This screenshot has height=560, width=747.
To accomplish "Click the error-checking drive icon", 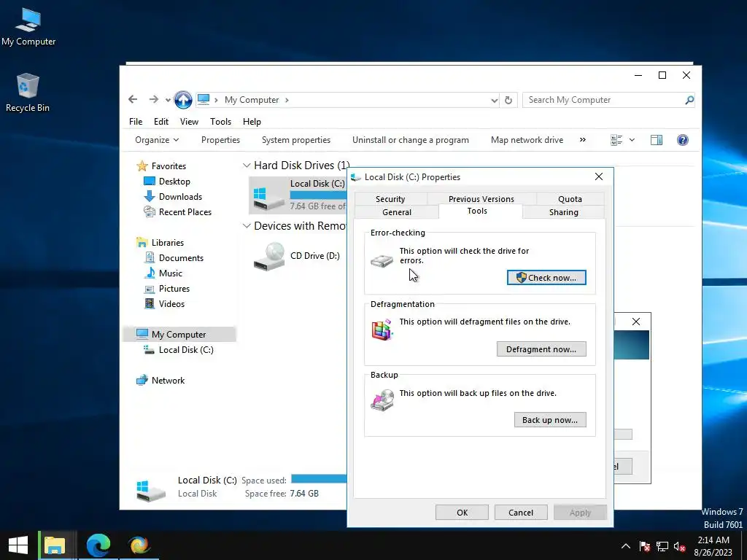I will click(x=382, y=261).
